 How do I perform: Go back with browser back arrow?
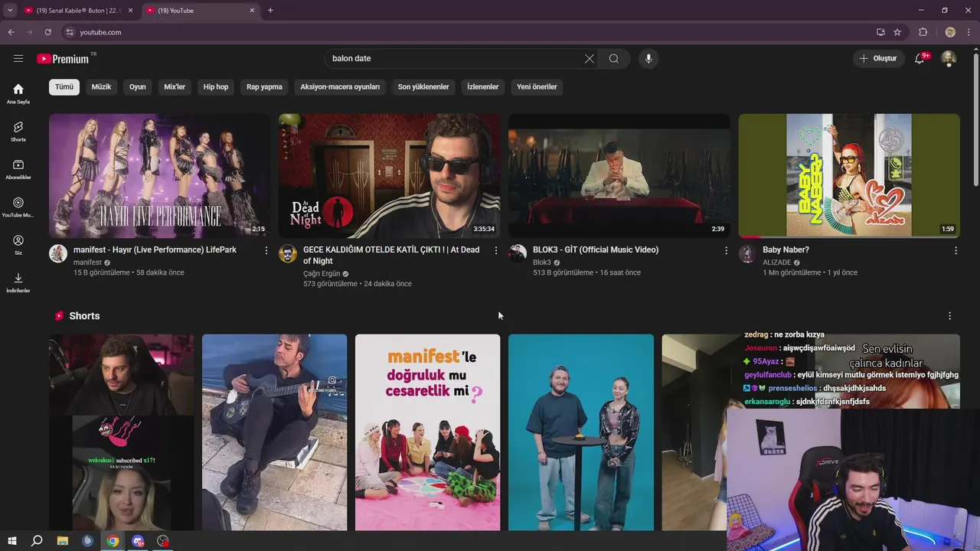(x=11, y=32)
